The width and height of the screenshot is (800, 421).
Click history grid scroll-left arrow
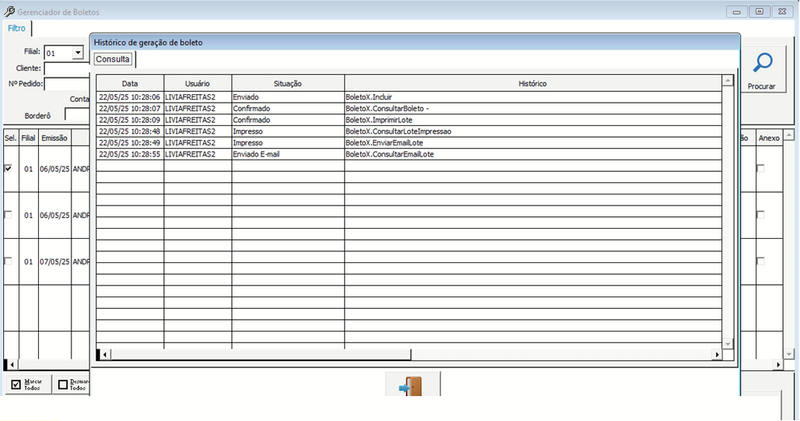[x=105, y=354]
